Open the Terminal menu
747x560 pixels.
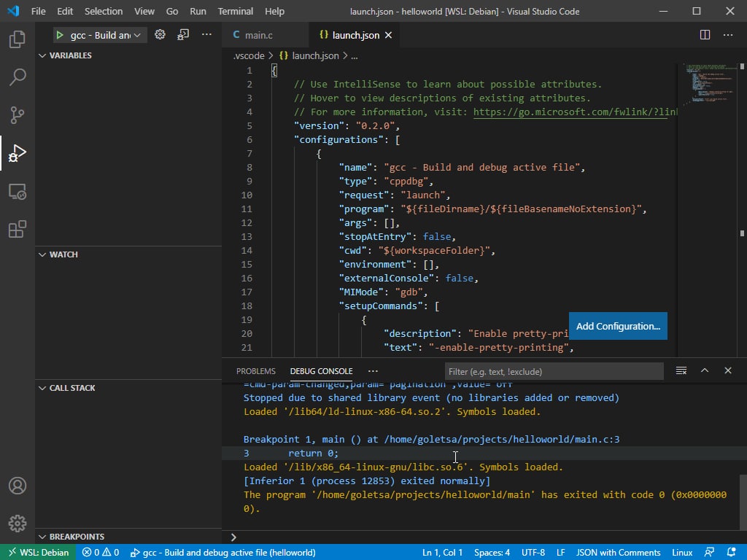(236, 11)
